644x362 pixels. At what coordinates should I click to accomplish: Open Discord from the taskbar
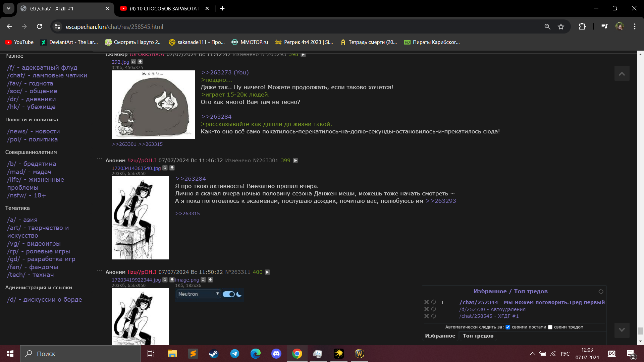(x=276, y=354)
